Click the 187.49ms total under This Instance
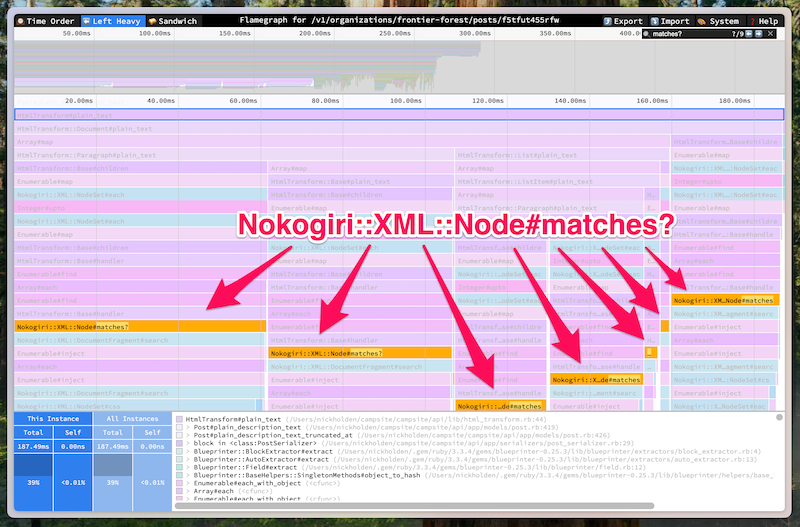 tap(33, 446)
